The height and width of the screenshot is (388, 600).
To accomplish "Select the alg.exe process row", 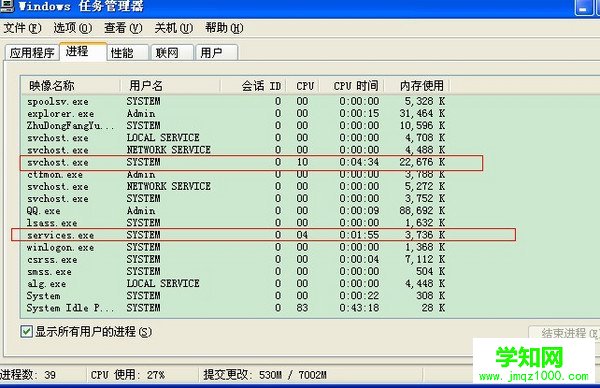I will coord(235,284).
